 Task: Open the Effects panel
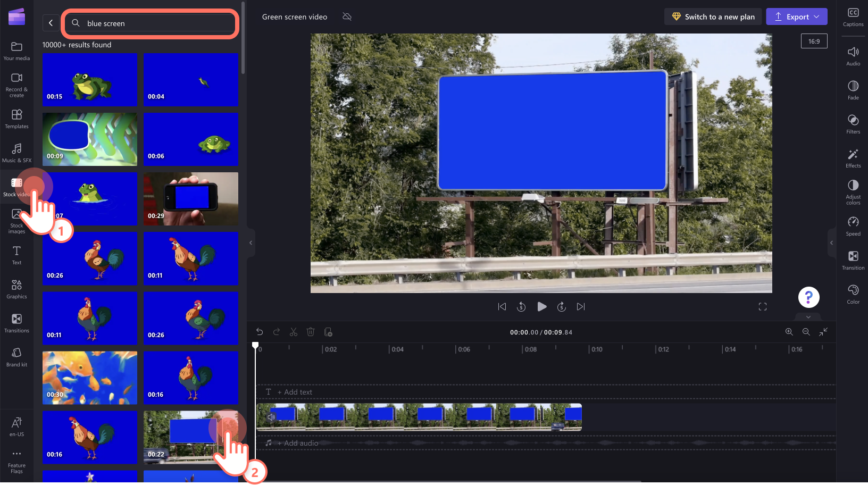(853, 158)
